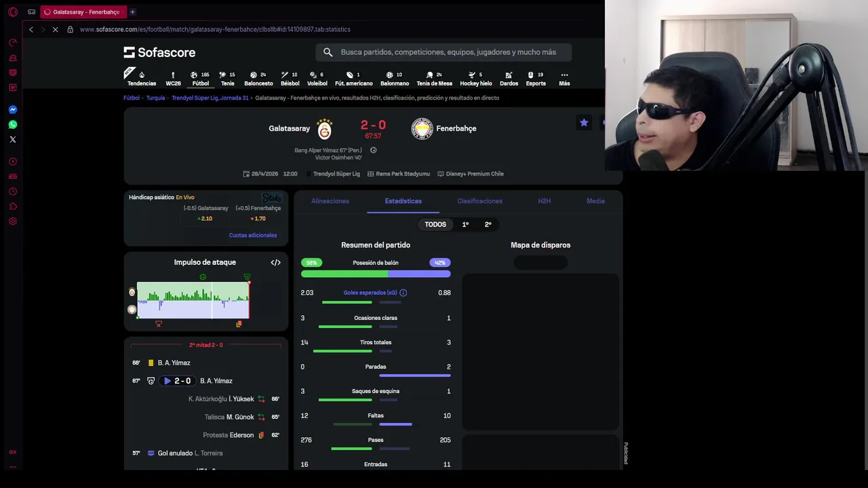Click the 2.10 Galatasaray odds
868x488 pixels.
click(205, 219)
